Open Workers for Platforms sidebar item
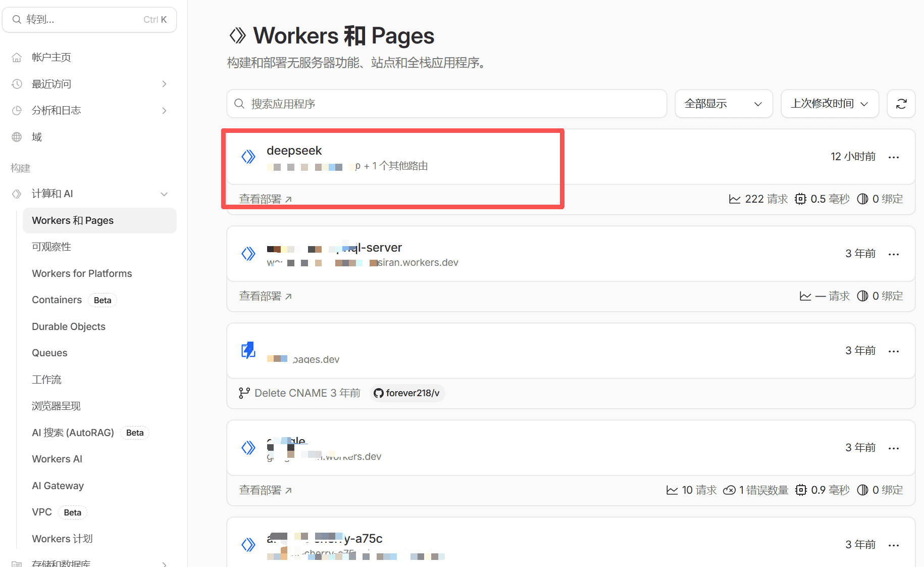The width and height of the screenshot is (924, 567). [x=82, y=273]
